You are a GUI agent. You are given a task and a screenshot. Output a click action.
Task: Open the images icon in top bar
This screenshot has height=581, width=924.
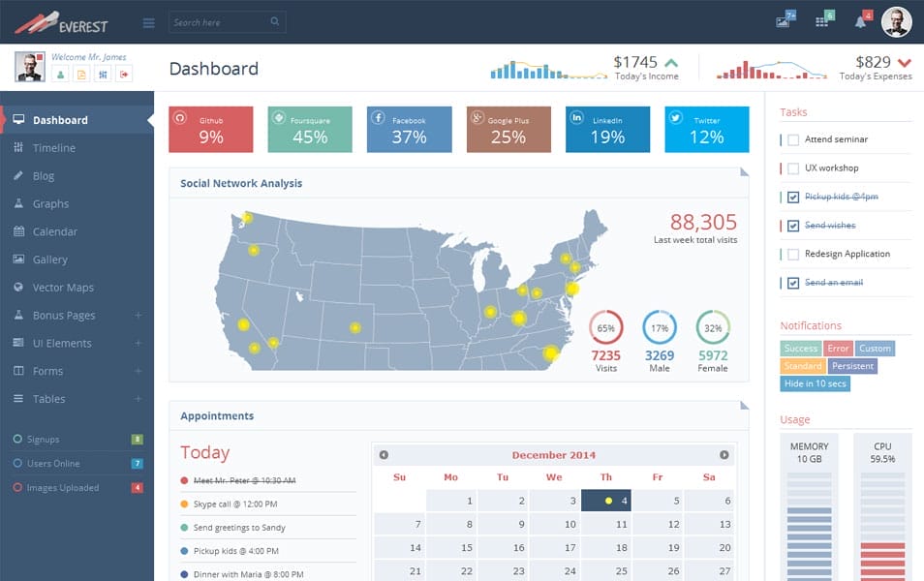tap(784, 21)
